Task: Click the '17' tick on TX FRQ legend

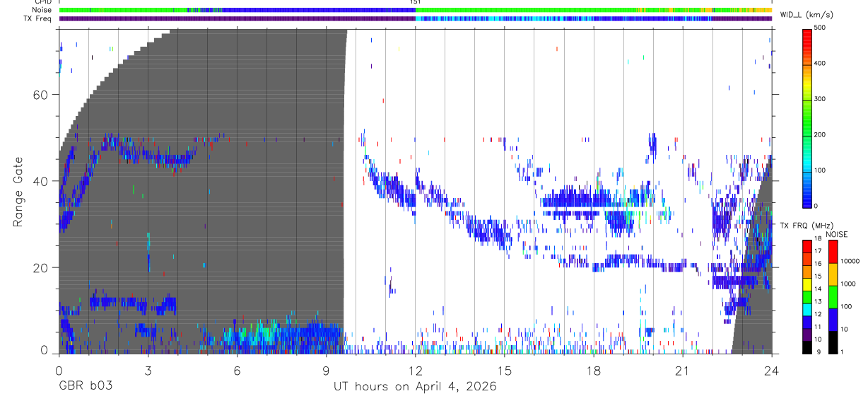Action: click(x=818, y=252)
